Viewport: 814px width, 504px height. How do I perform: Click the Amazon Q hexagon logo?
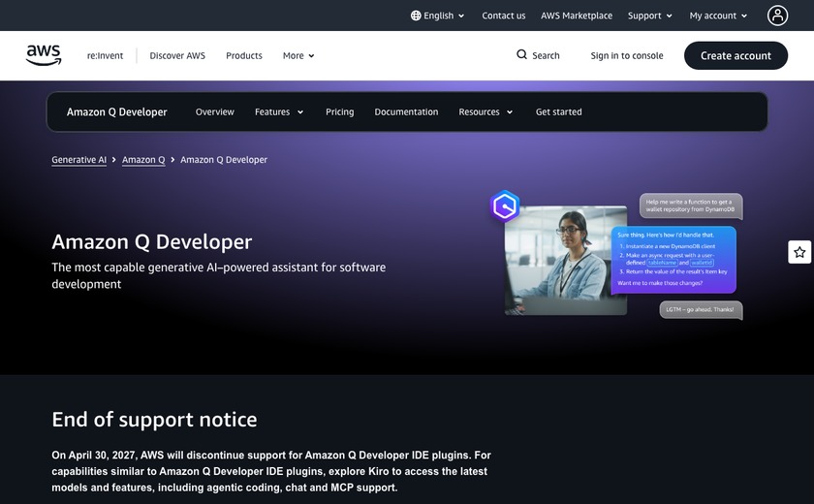[505, 206]
